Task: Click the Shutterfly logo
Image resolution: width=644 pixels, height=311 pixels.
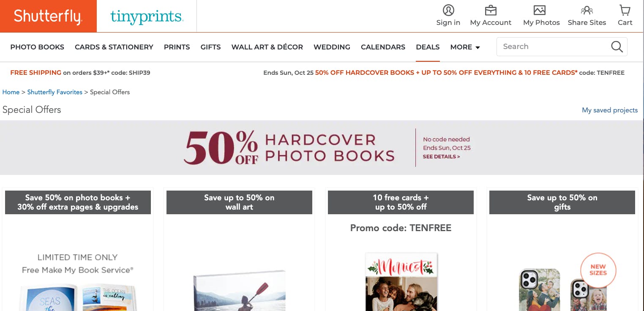Action: point(48,16)
